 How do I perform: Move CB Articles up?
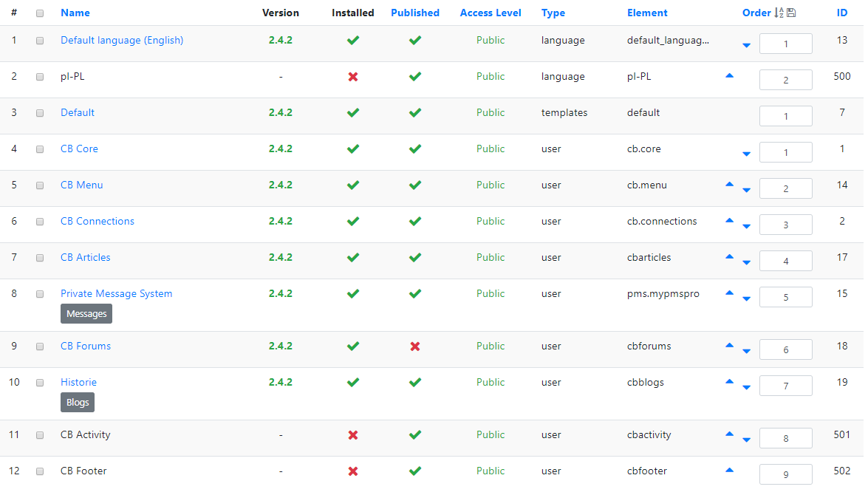729,257
